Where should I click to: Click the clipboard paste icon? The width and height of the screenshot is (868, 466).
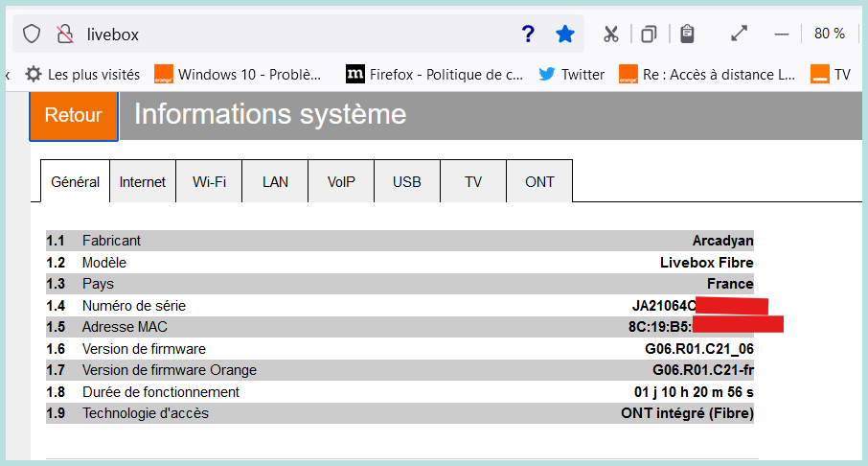tap(686, 34)
